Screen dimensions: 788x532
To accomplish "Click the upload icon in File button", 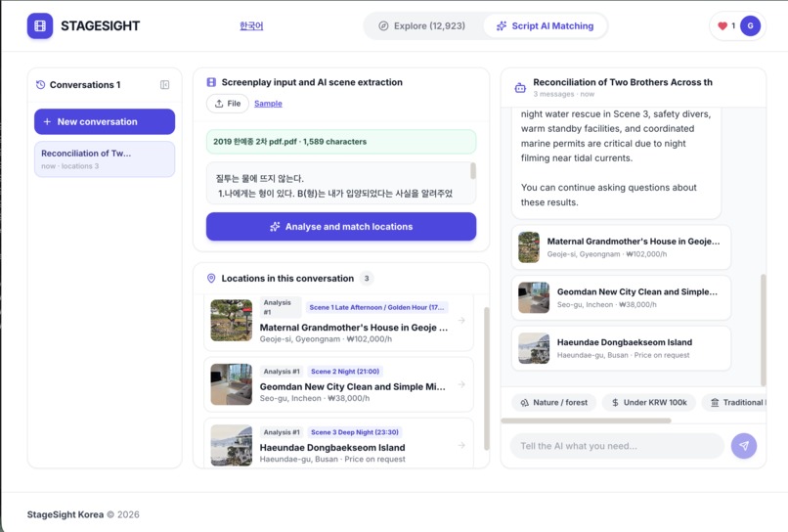I will coord(219,104).
